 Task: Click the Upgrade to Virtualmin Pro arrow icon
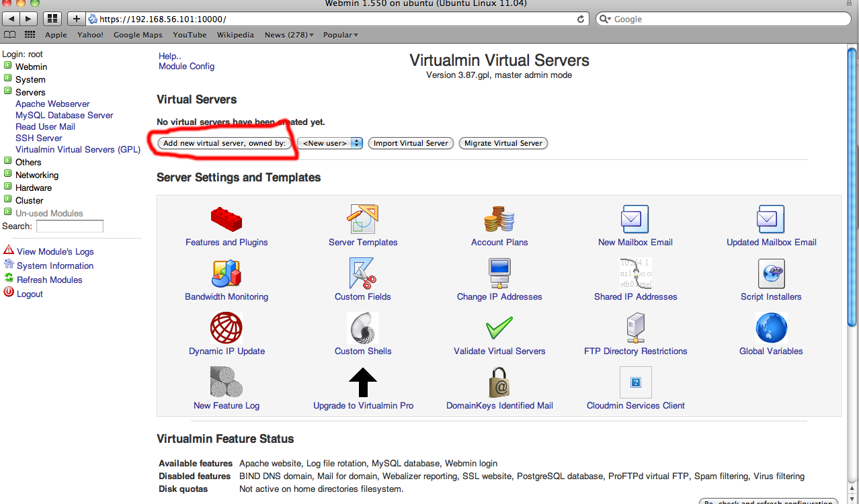(363, 382)
